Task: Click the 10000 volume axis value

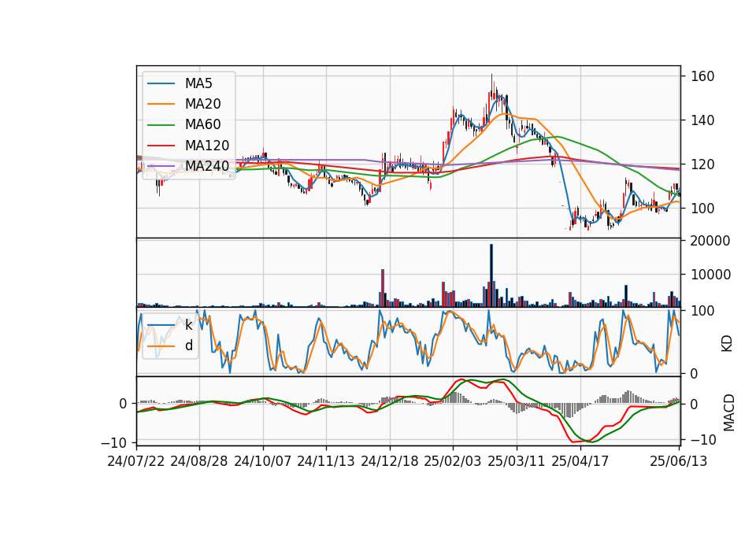Action: (x=710, y=275)
